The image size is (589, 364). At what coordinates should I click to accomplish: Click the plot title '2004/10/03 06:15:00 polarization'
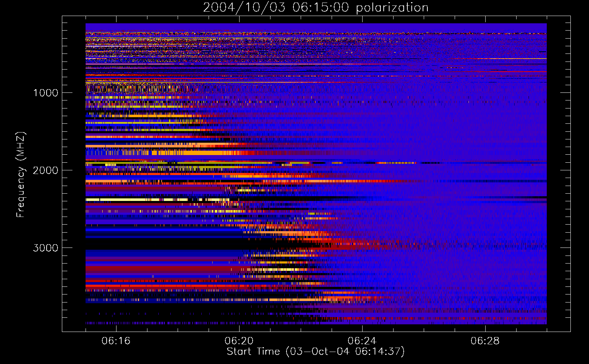316,8
